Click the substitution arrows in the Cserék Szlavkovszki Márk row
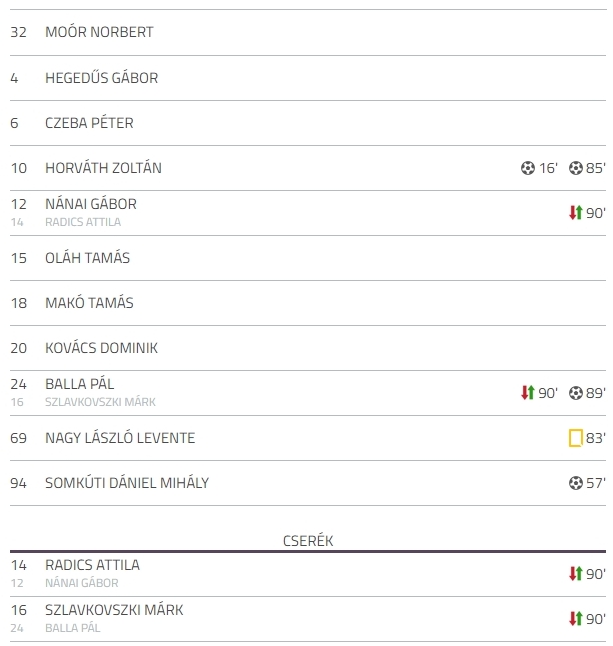Image resolution: width=613 pixels, height=646 pixels. point(576,618)
